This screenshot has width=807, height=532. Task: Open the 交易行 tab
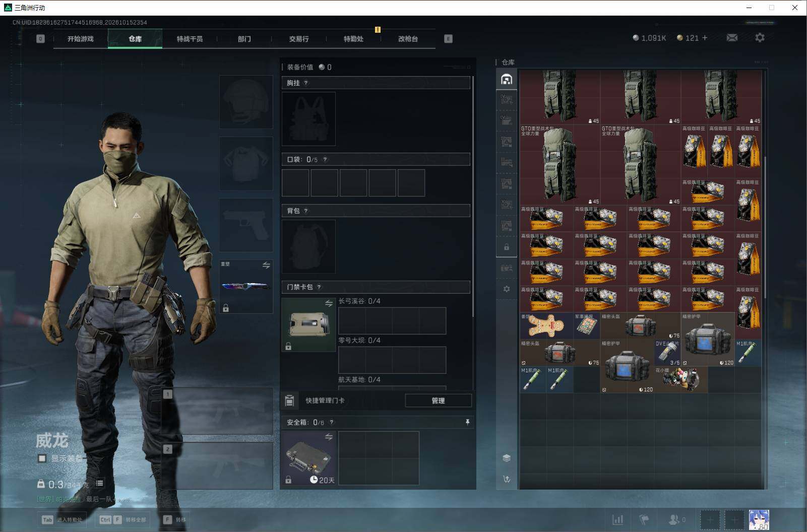(x=299, y=39)
